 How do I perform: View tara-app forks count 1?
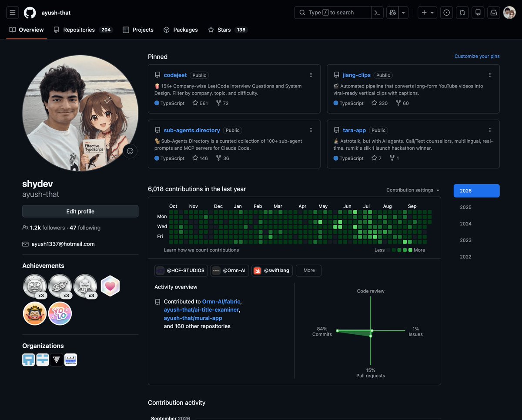click(394, 158)
